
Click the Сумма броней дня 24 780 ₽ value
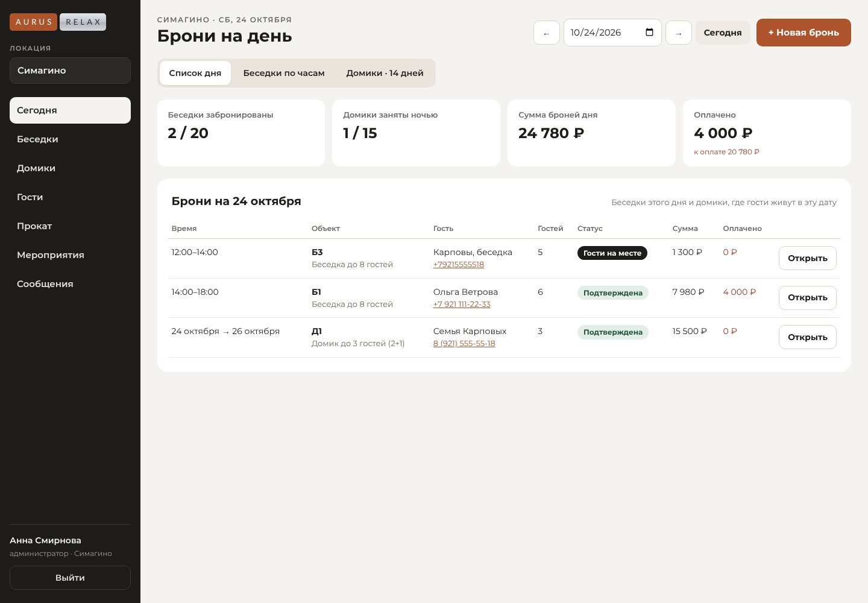tap(551, 133)
